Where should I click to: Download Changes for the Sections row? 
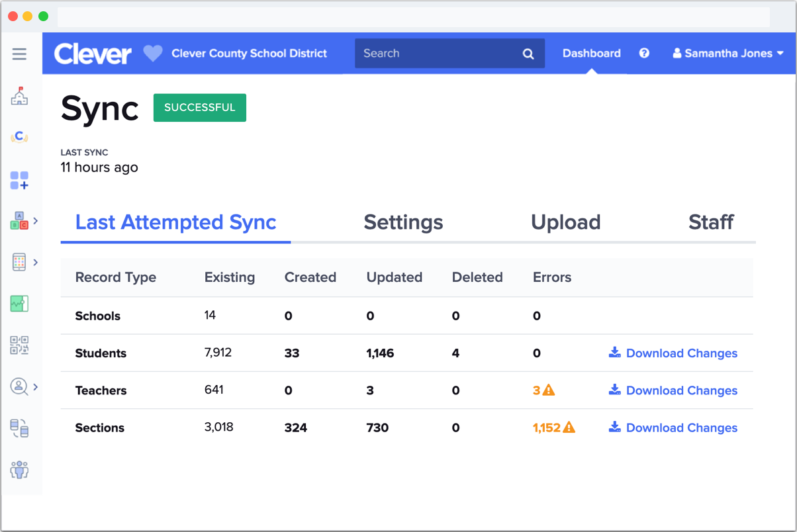point(673,428)
